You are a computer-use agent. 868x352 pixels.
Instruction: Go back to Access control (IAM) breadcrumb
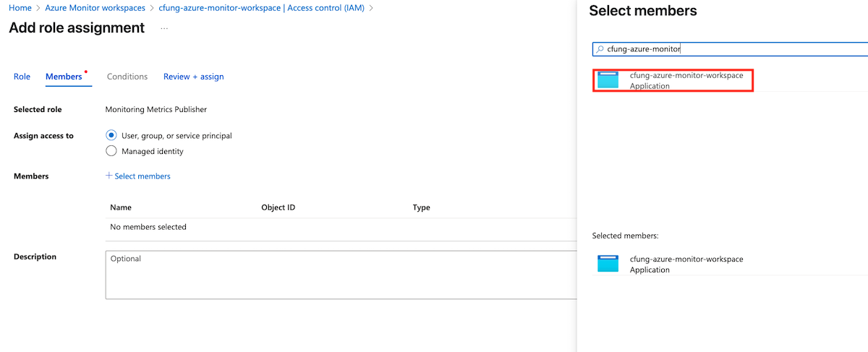tap(262, 8)
